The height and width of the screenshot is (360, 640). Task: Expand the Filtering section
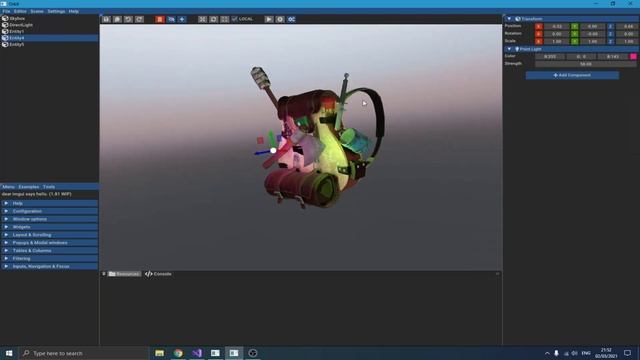(x=49, y=258)
